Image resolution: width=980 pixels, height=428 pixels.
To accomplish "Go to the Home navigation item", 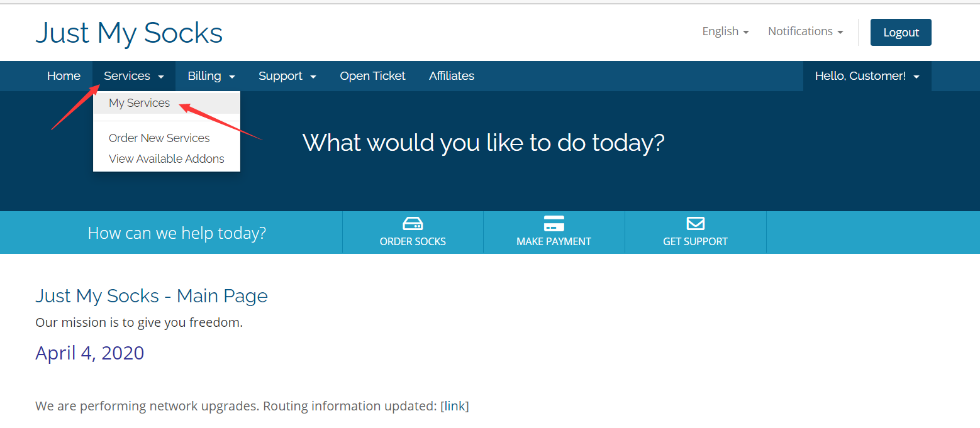I will click(64, 76).
